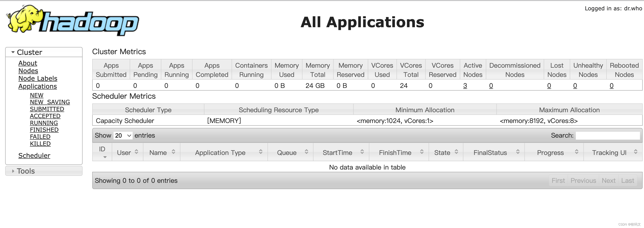
Task: Click the Memory Reserved column header
Action: pyautogui.click(x=350, y=70)
